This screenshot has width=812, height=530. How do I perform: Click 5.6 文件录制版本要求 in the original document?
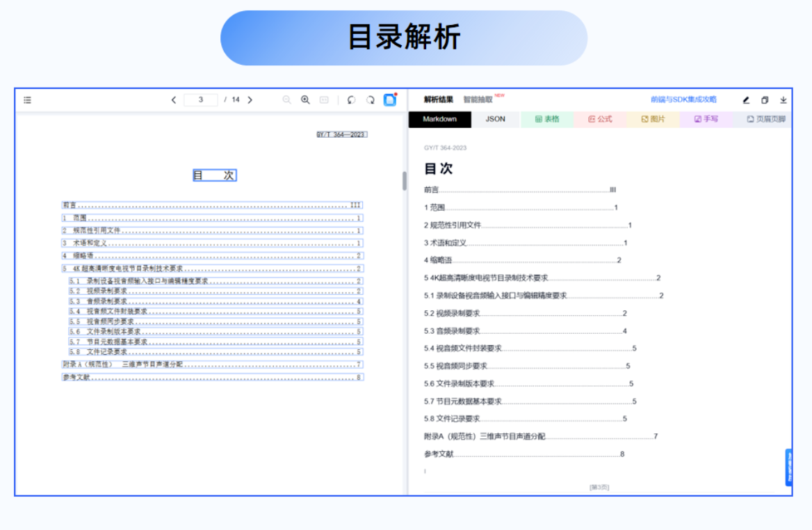click(216, 332)
